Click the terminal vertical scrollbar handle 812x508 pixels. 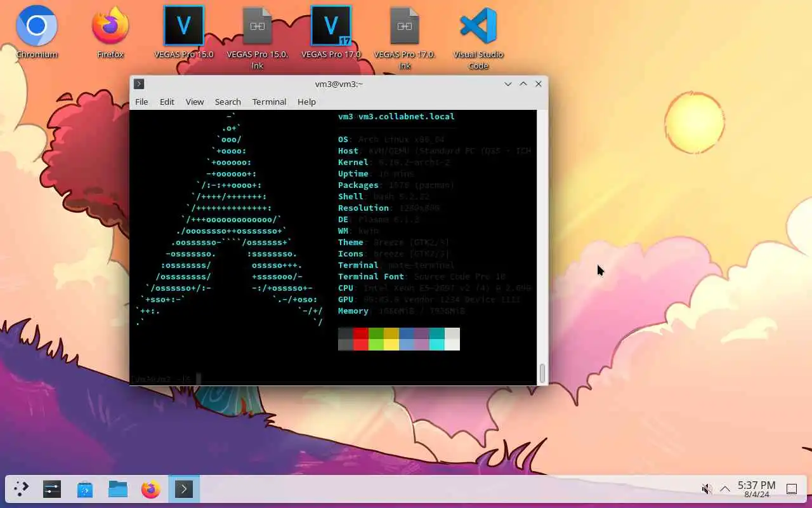(542, 373)
